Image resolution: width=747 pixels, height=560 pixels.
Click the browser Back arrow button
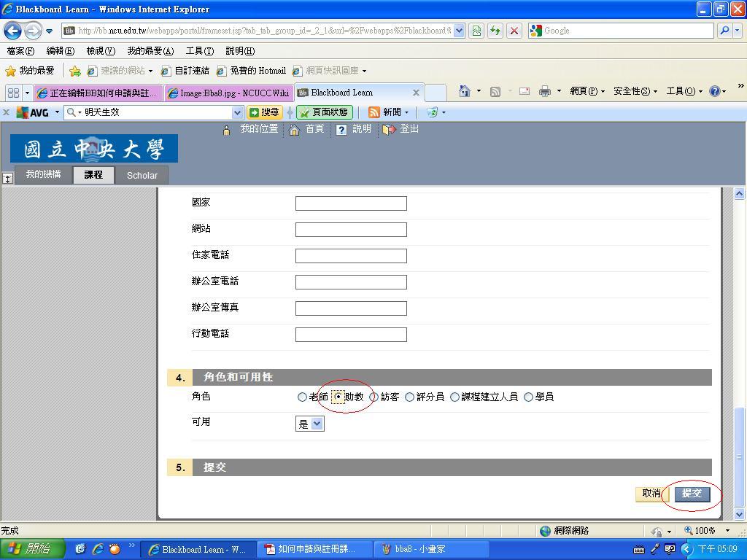click(x=13, y=31)
